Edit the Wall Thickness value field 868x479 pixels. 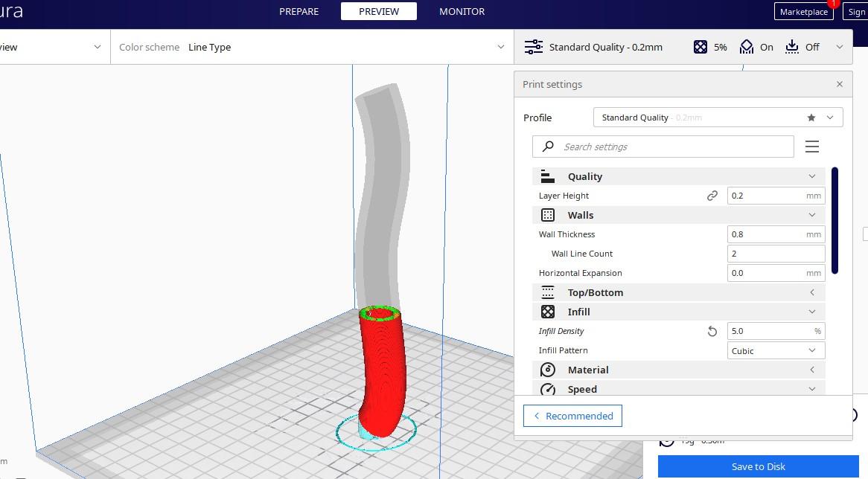(776, 234)
